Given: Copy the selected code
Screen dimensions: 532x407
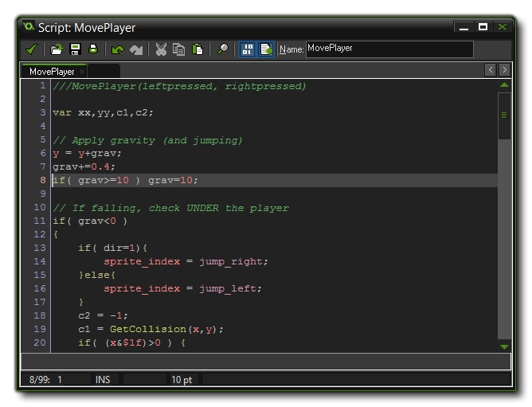Looking at the screenshot, I should [x=179, y=49].
